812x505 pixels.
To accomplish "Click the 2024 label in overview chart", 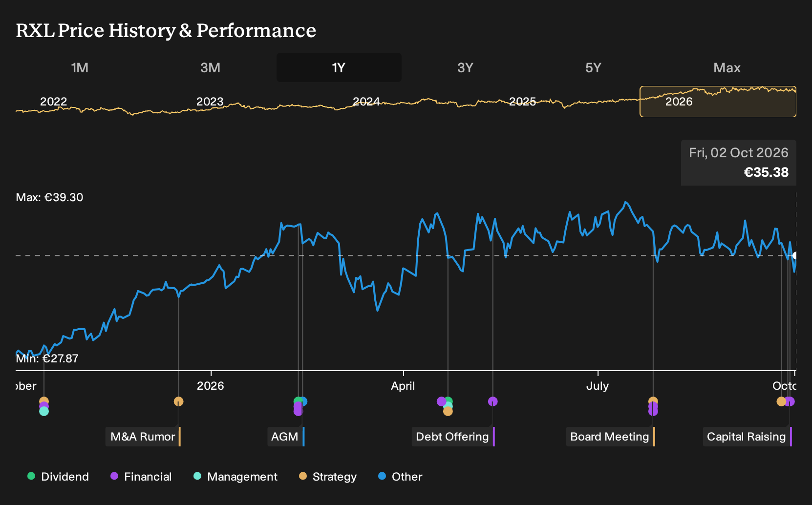I will coord(366,102).
